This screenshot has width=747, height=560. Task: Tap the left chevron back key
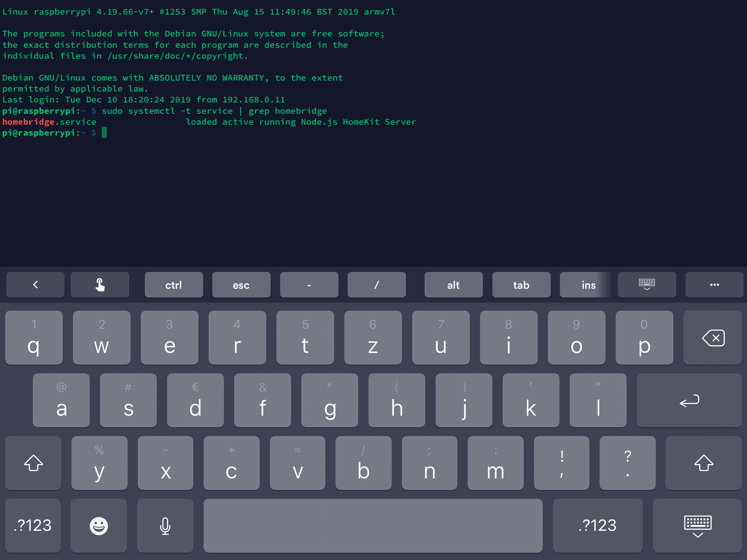click(35, 285)
